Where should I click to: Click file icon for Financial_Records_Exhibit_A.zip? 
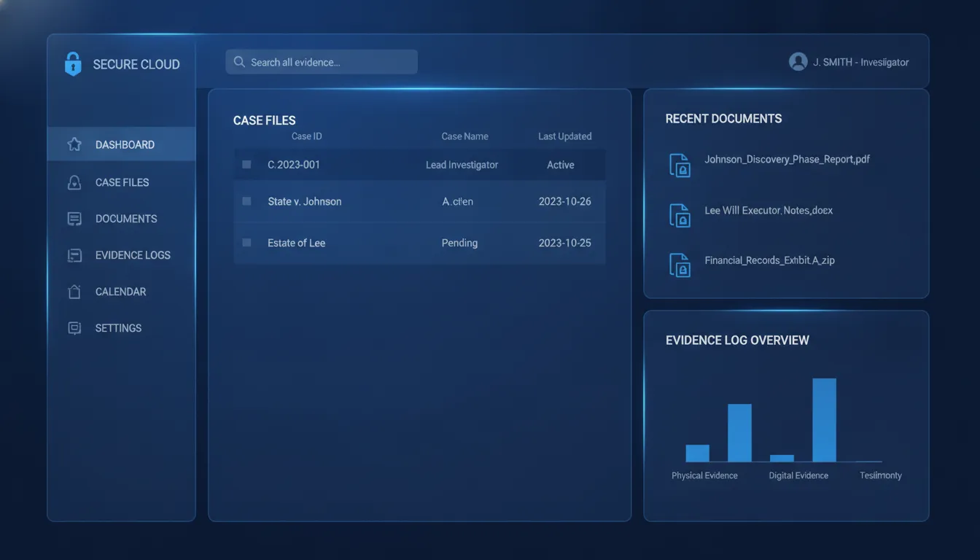coord(680,265)
